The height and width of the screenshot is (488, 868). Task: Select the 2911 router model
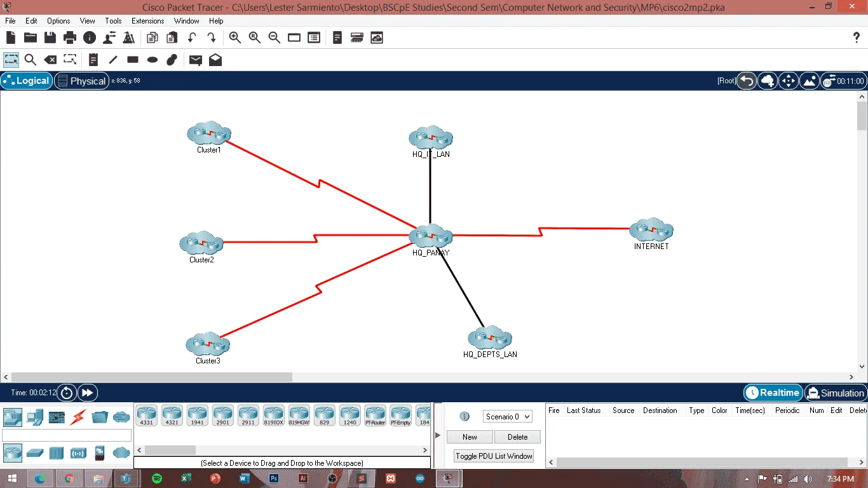(248, 415)
